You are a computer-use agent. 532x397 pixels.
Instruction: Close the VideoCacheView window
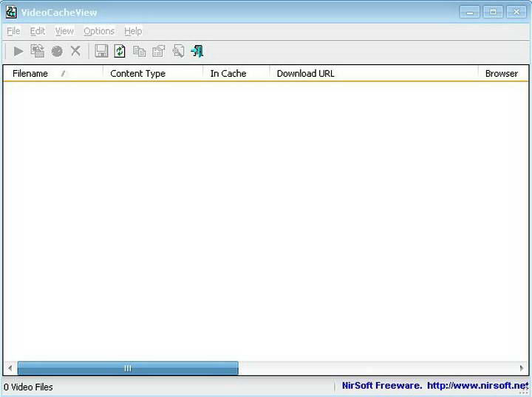point(516,13)
